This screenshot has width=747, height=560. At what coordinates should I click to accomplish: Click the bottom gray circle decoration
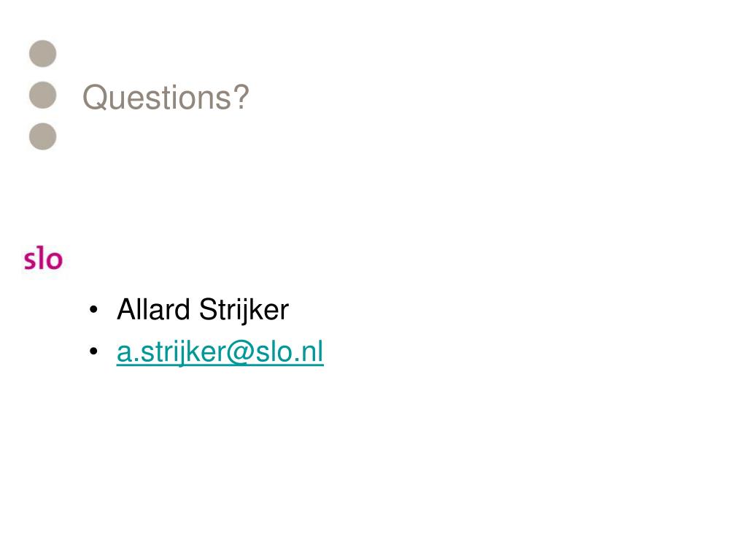[x=43, y=136]
